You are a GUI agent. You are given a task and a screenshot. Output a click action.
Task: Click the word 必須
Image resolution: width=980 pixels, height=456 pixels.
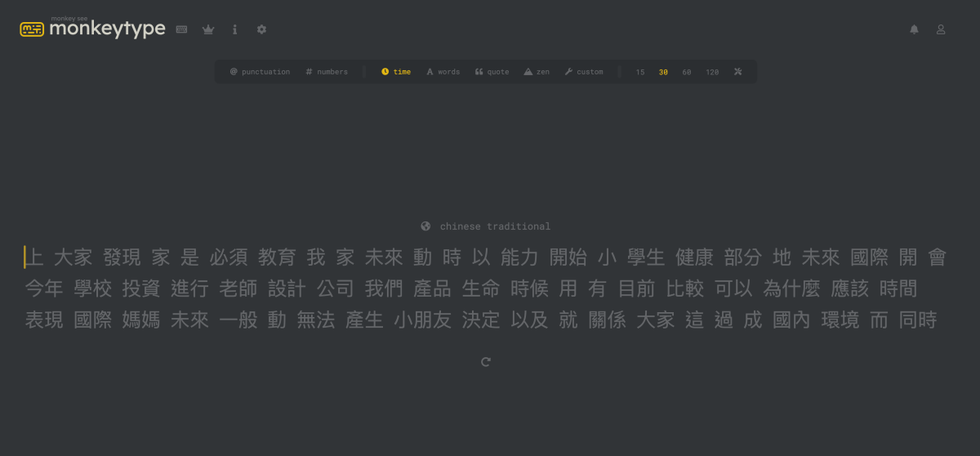point(229,257)
